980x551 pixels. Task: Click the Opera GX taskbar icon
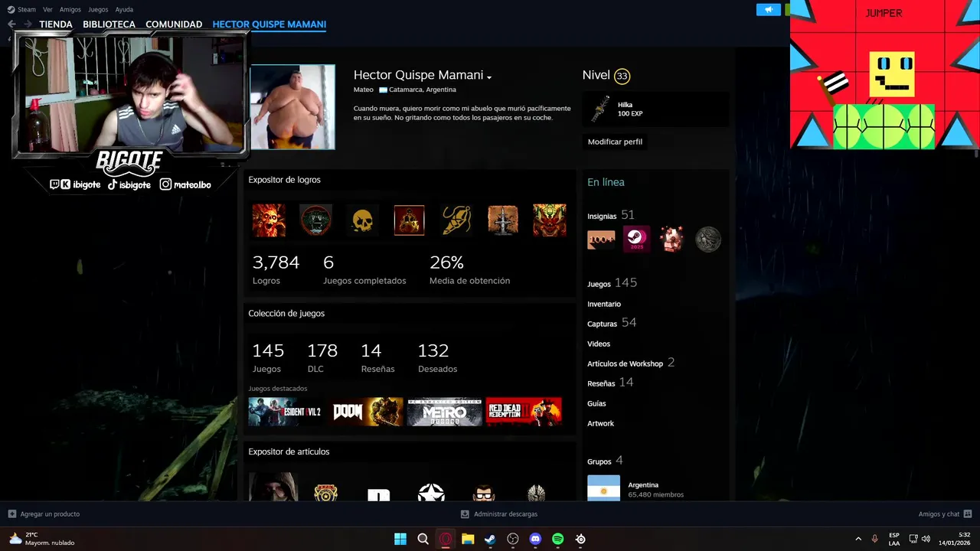(445, 539)
